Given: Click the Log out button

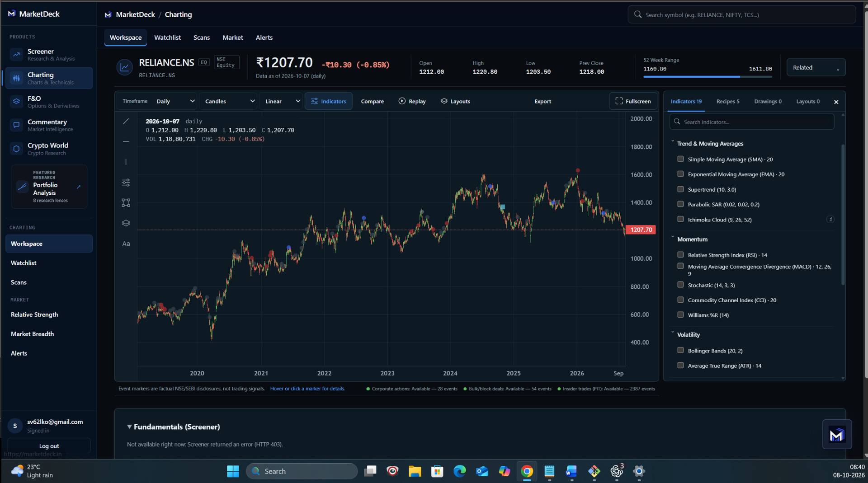Looking at the screenshot, I should point(49,446).
